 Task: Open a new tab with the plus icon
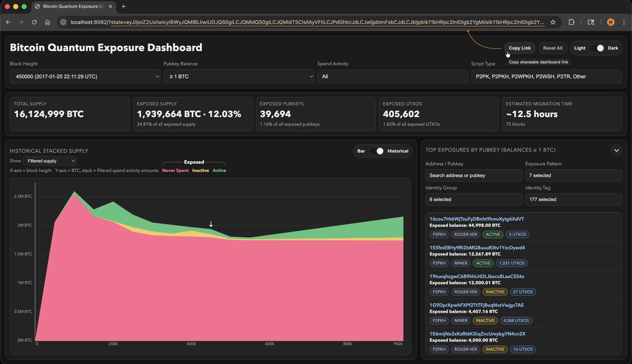click(124, 6)
